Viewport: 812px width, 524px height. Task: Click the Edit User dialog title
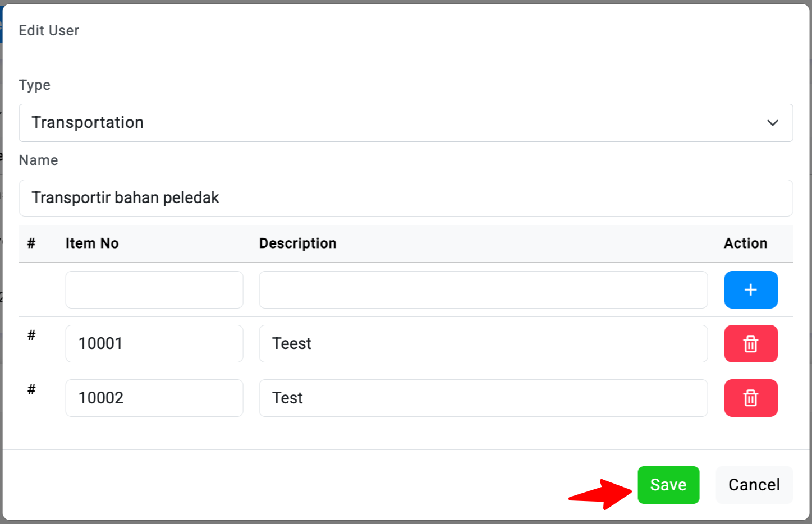(x=49, y=31)
